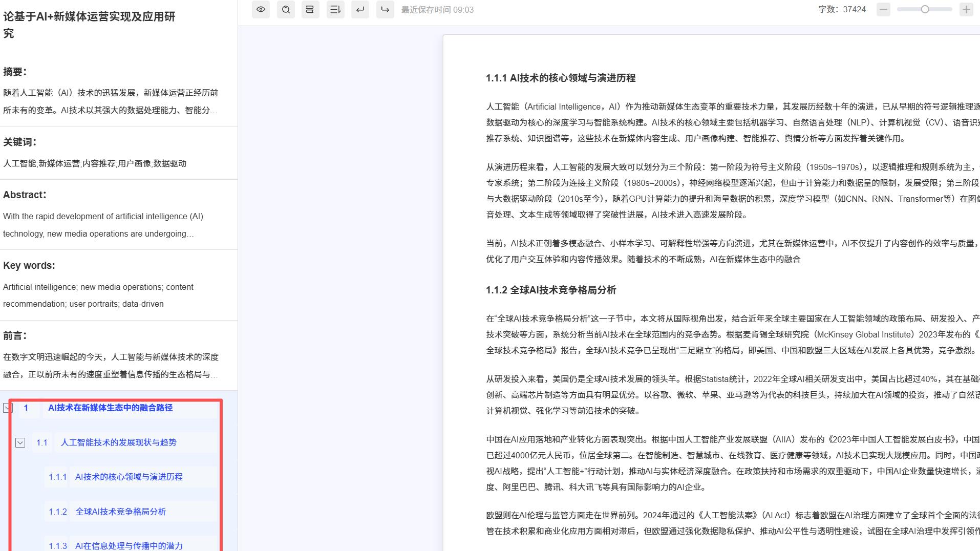The height and width of the screenshot is (551, 980).
Task: Toggle the chevron box next to section 1.1
Action: pos(20,442)
